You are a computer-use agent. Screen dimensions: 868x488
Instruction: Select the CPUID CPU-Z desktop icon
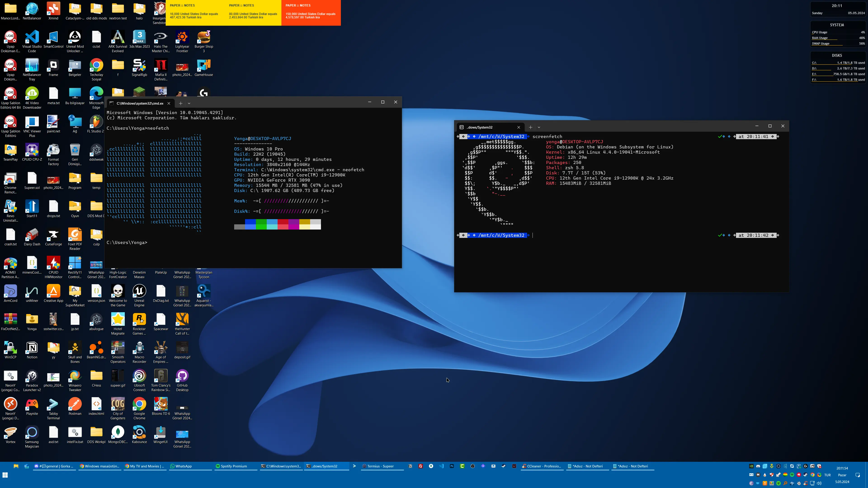(32, 152)
